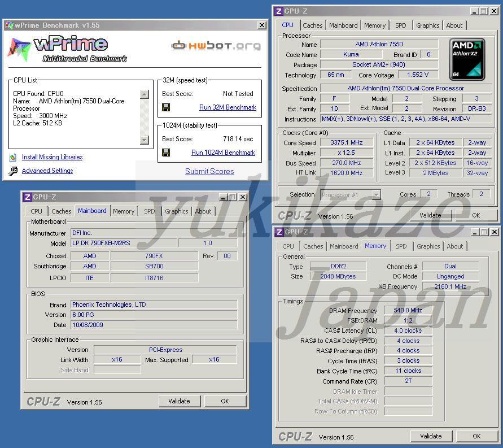The width and height of the screenshot is (503, 448).
Task: Open About tab in top-right CPU-Z window
Action: pos(454,25)
